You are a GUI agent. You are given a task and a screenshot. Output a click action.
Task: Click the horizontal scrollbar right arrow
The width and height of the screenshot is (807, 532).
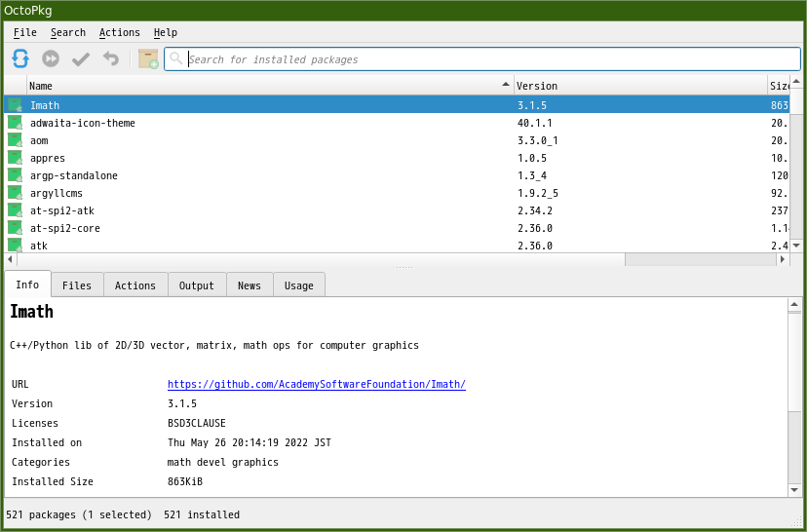783,259
